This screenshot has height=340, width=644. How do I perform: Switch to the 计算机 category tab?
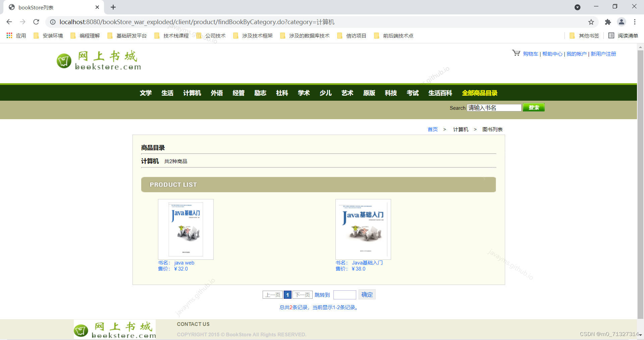[x=192, y=93]
